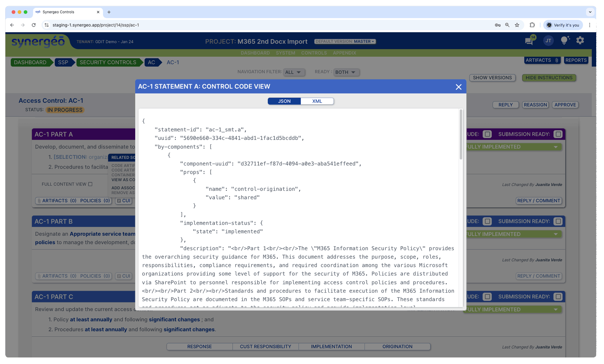Toggle Include checkbox for AC-1 Part C
The width and height of the screenshot is (604, 364).
[487, 297]
